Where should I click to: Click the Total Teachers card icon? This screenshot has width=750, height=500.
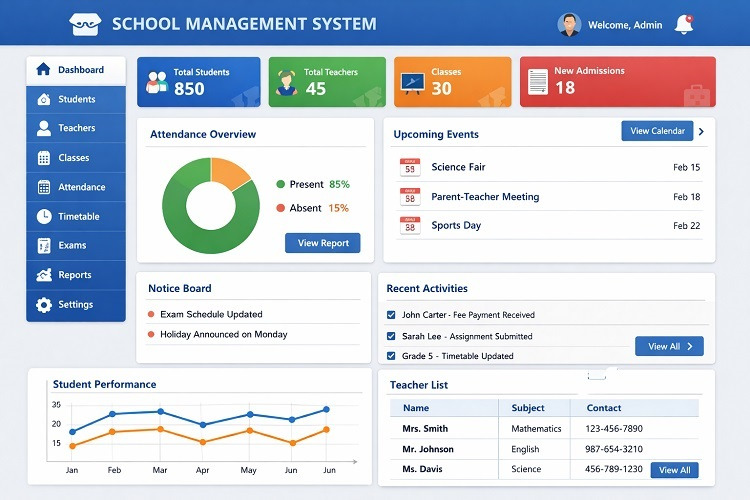pyautogui.click(x=286, y=81)
